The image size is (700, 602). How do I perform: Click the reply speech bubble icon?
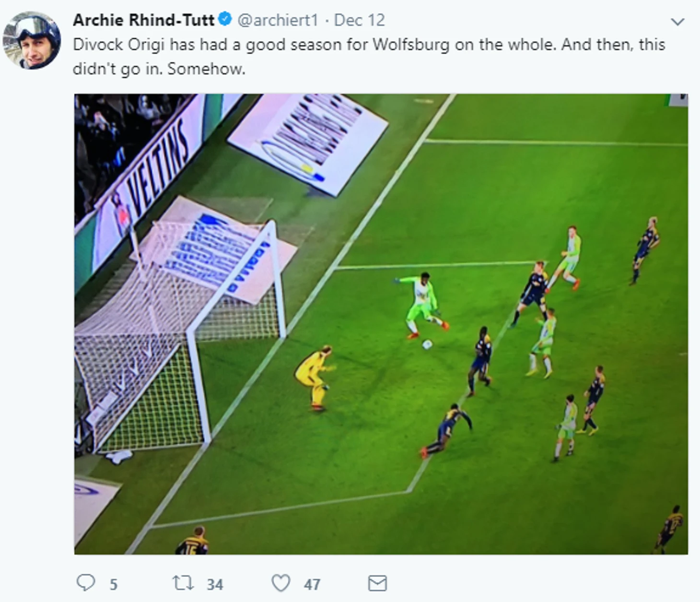[86, 583]
